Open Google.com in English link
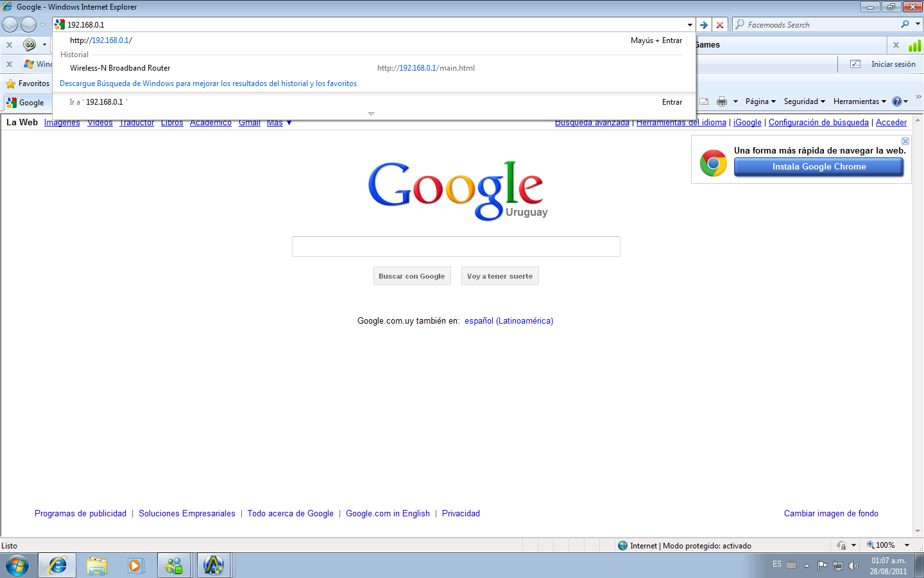 [x=388, y=514]
